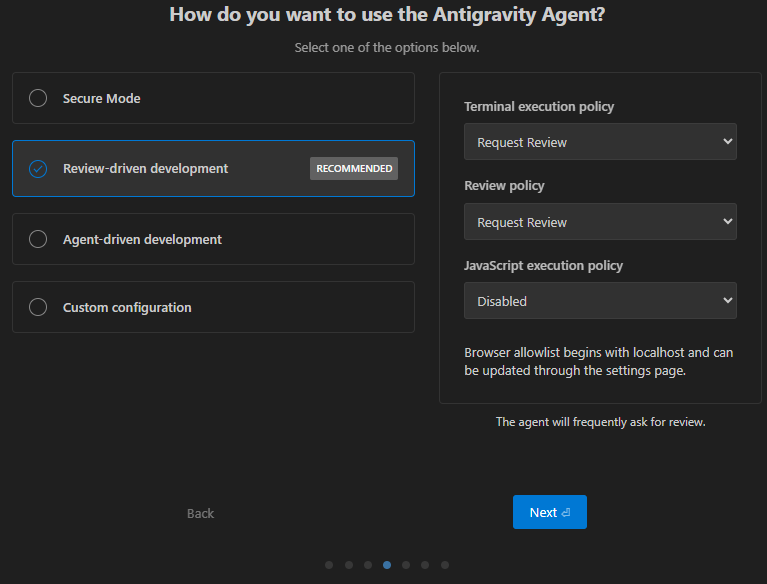Select the third pagination dot
The width and height of the screenshot is (767, 584).
coord(368,565)
